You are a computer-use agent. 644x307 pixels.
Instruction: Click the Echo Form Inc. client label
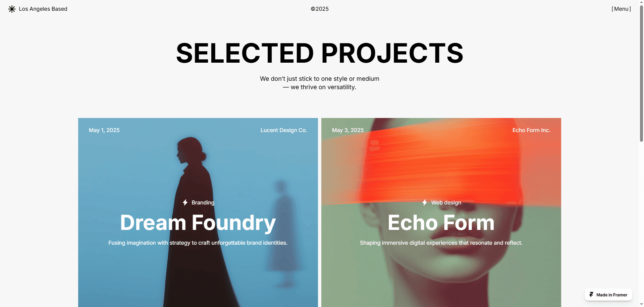[531, 130]
